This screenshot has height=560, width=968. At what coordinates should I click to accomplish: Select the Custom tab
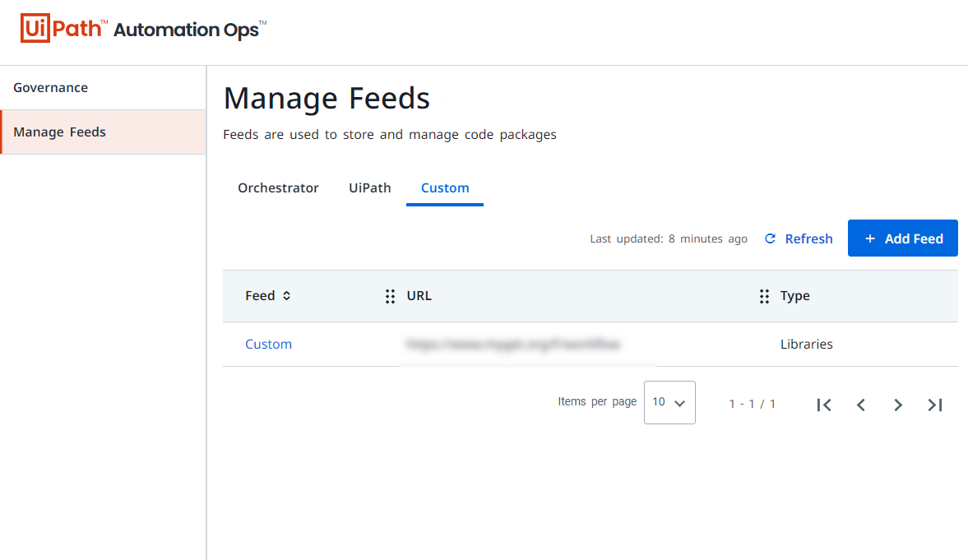445,187
